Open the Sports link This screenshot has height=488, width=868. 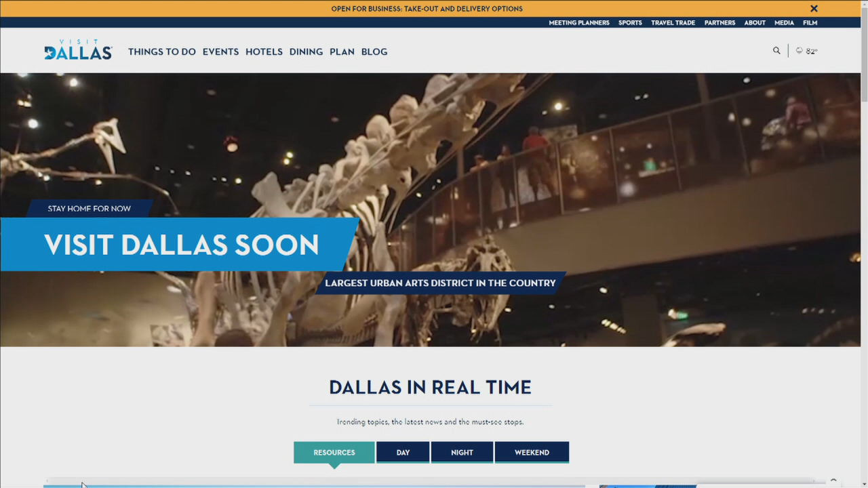coord(630,22)
